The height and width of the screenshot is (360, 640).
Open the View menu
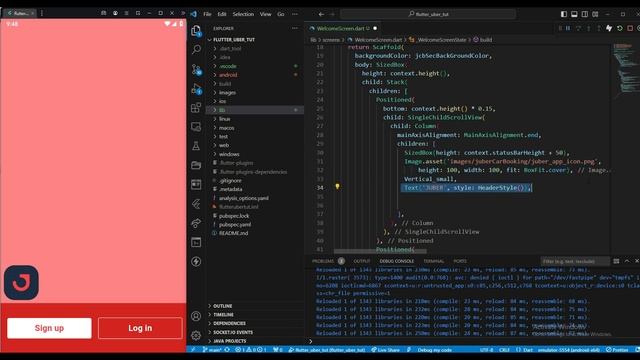(x=265, y=14)
